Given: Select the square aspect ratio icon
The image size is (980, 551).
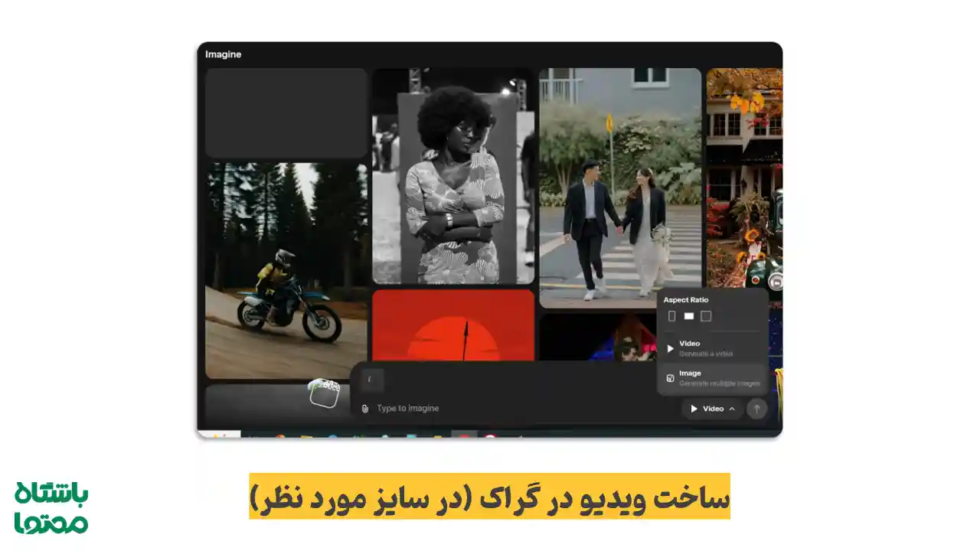Looking at the screenshot, I should click(705, 315).
